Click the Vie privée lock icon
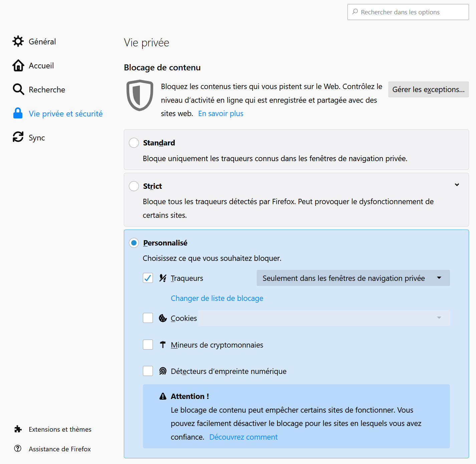The image size is (476, 464). (x=18, y=113)
